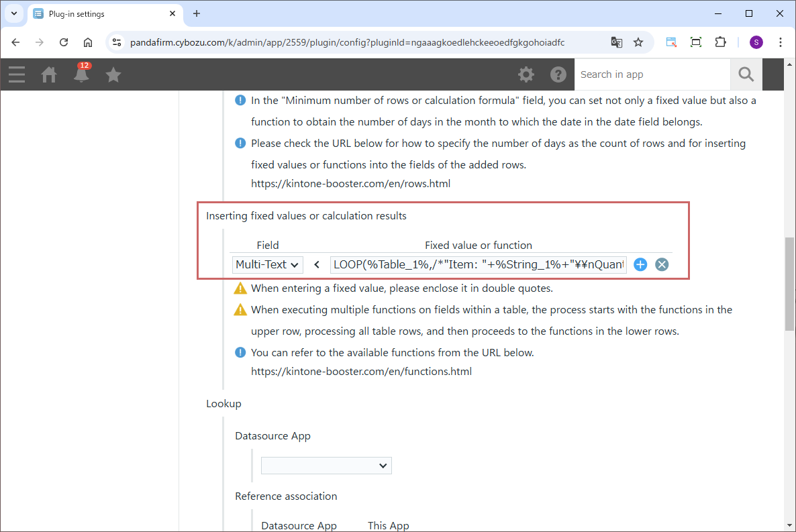This screenshot has height=532, width=796.
Task: Expand the Datasource App dropdown
Action: pos(326,466)
